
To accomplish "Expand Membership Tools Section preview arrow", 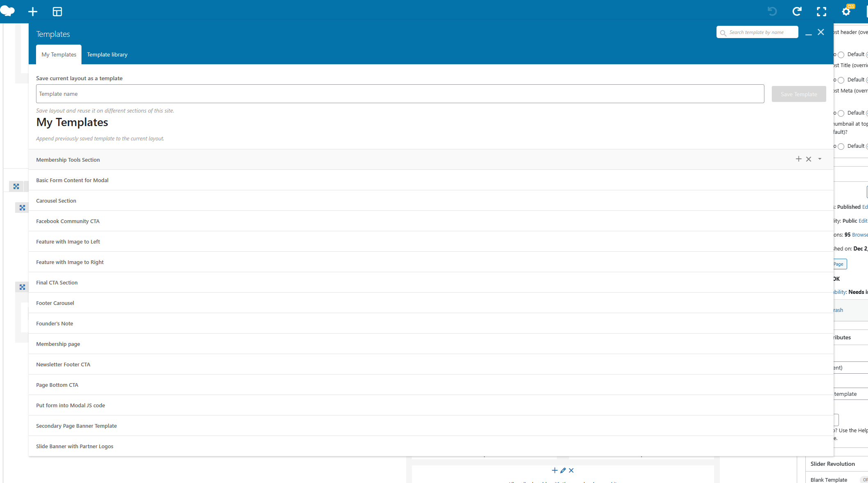I will point(820,159).
